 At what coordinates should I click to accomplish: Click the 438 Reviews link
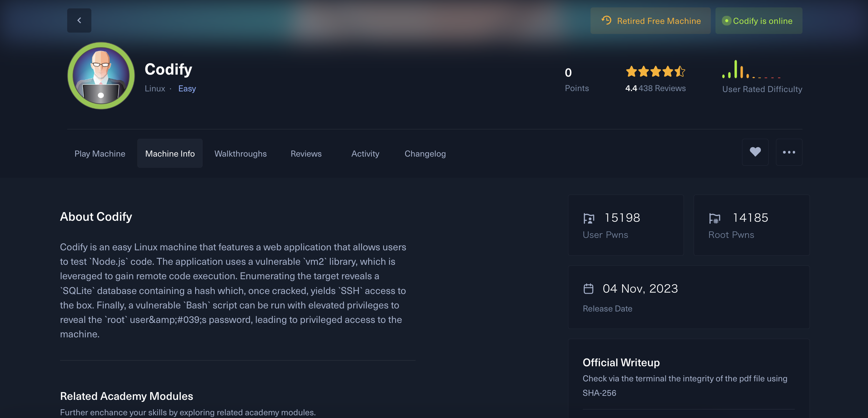[x=662, y=88]
